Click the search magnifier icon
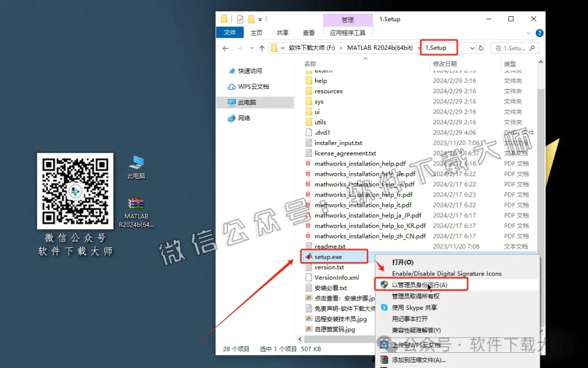Screen dimensions: 588x368 532,48
